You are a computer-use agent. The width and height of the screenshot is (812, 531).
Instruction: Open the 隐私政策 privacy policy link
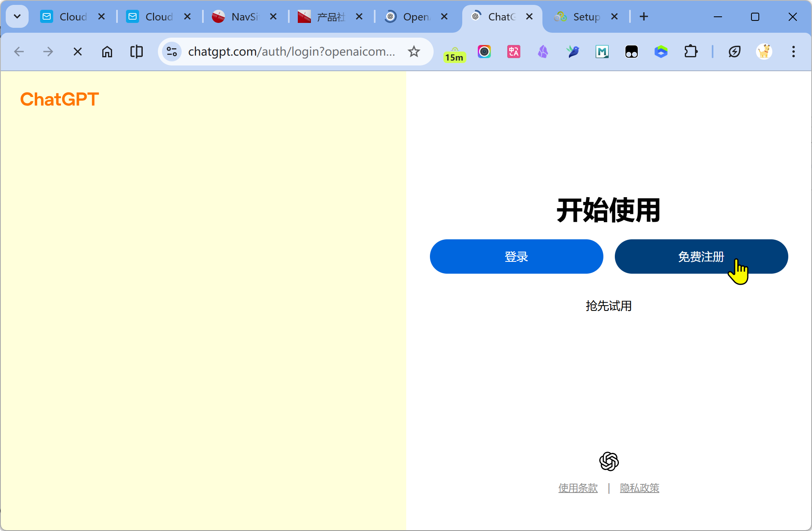pos(639,488)
